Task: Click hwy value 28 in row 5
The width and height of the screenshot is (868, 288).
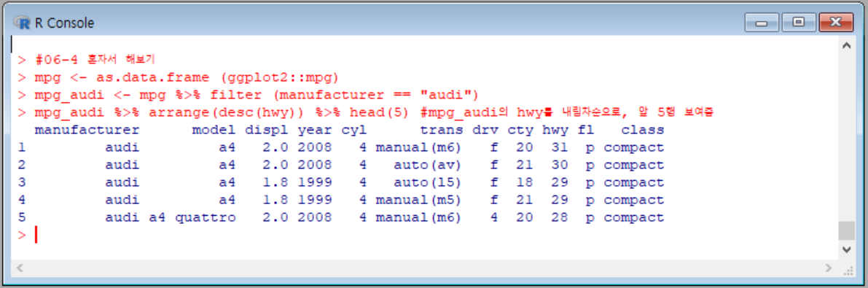Action: (560, 218)
